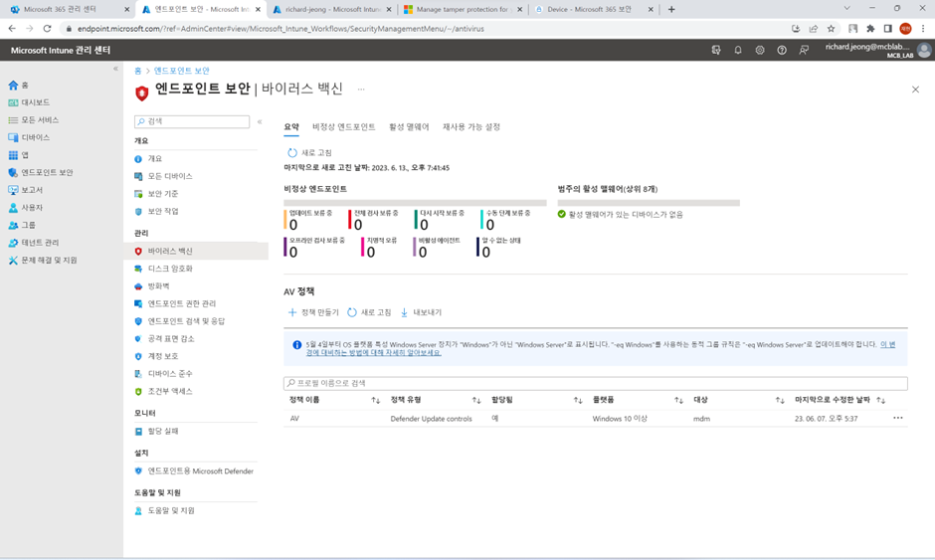Open 도움말 및 지원 item
Screen dimensions: 935x560
(x=164, y=510)
